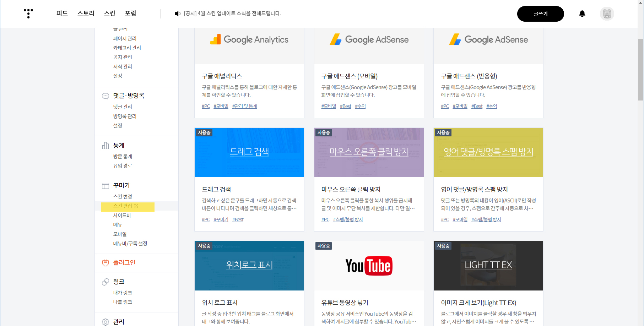Click the 이미지 크게 보기(Light TT EX) title
The width and height of the screenshot is (644, 326).
point(478,303)
